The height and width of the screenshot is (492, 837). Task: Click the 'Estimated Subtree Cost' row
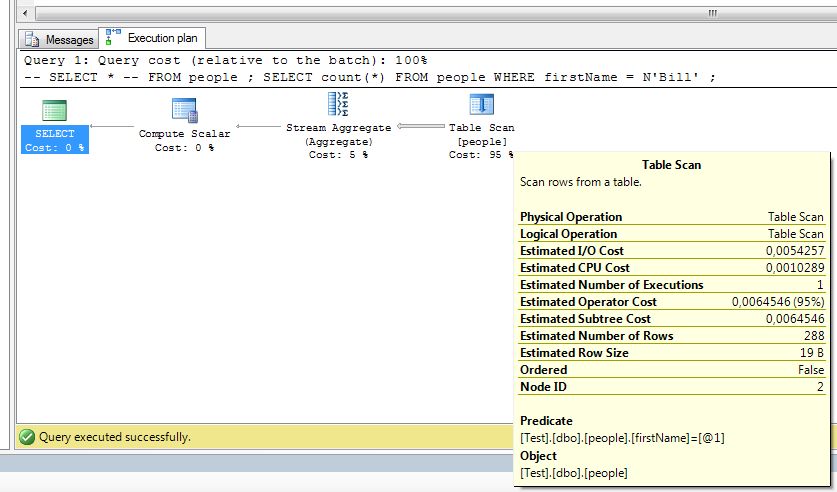pos(672,319)
